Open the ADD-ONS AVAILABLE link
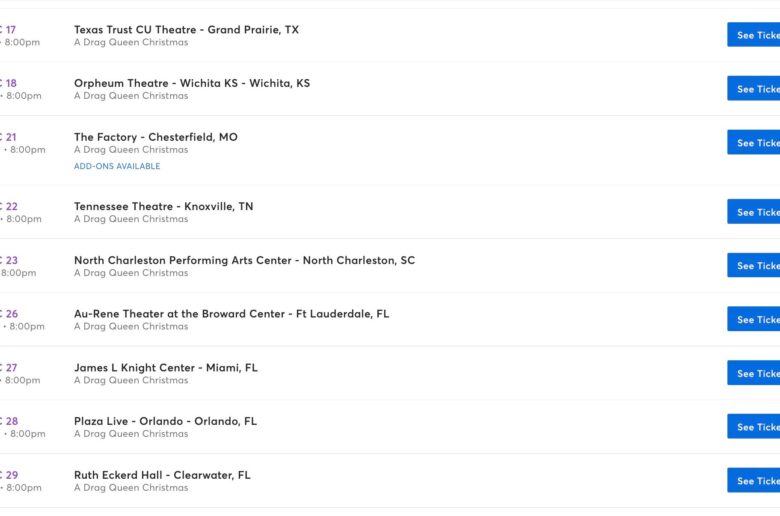Image resolution: width=780 pixels, height=516 pixels. [x=117, y=166]
